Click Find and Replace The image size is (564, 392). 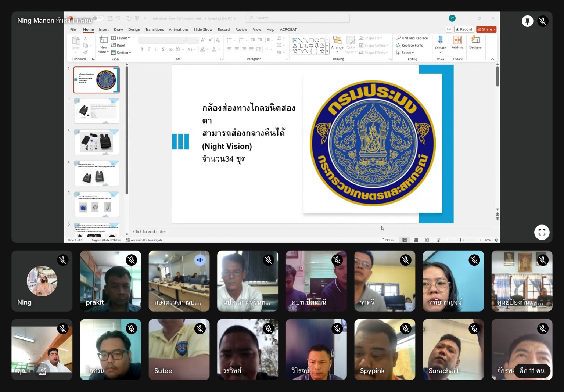click(412, 38)
